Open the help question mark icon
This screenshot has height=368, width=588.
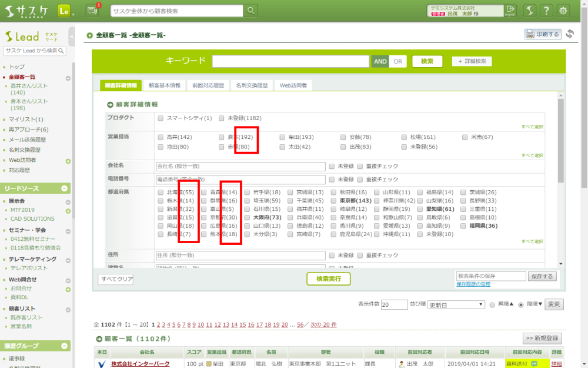(546, 11)
